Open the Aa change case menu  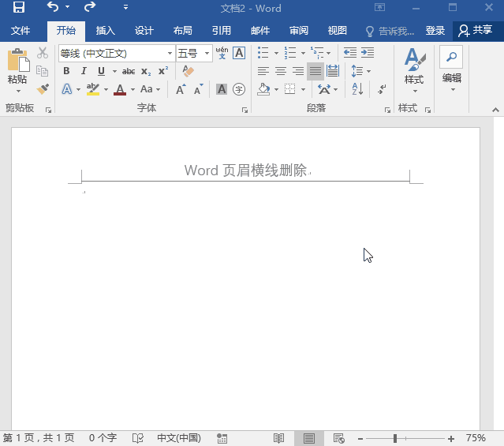[150, 89]
